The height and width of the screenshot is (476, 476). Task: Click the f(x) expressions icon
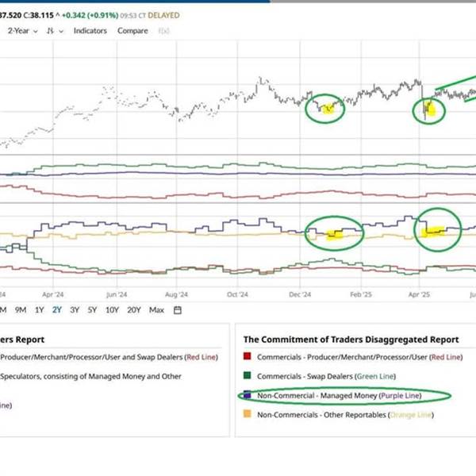pos(164,31)
